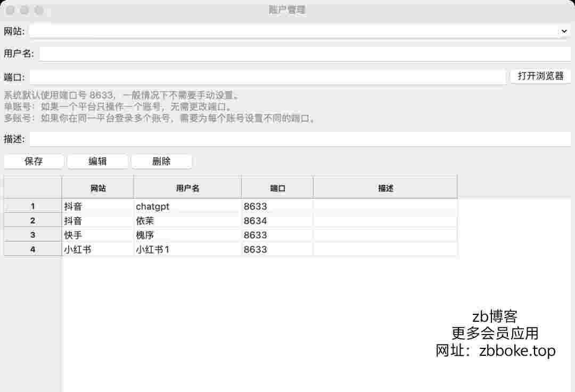Click the 删除 button

click(x=161, y=161)
